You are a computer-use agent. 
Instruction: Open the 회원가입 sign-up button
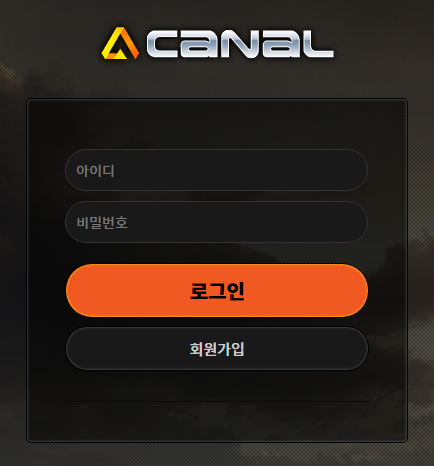(x=217, y=349)
